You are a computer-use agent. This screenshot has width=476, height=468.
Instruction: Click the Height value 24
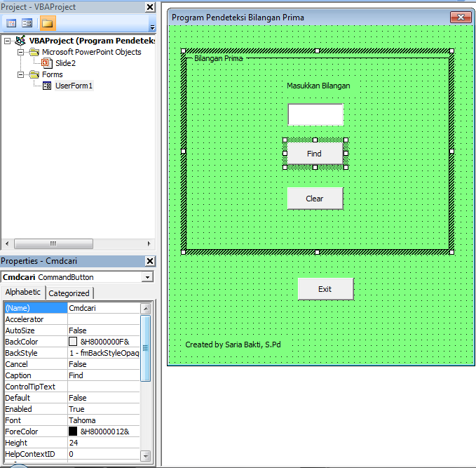pos(104,443)
